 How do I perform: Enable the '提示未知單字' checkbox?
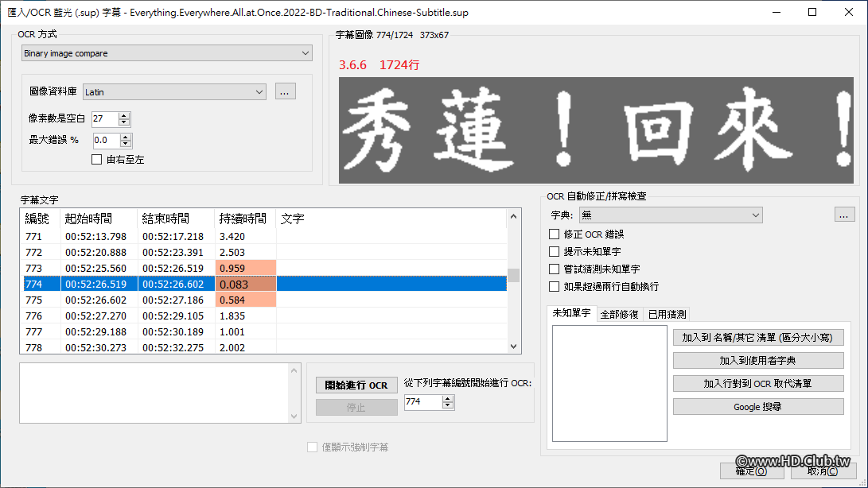click(554, 251)
